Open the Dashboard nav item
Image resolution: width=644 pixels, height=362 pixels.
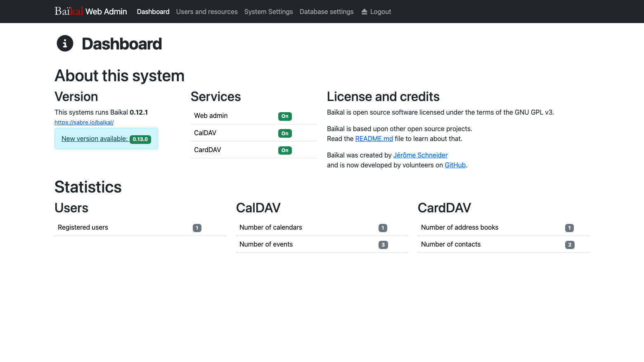click(153, 12)
